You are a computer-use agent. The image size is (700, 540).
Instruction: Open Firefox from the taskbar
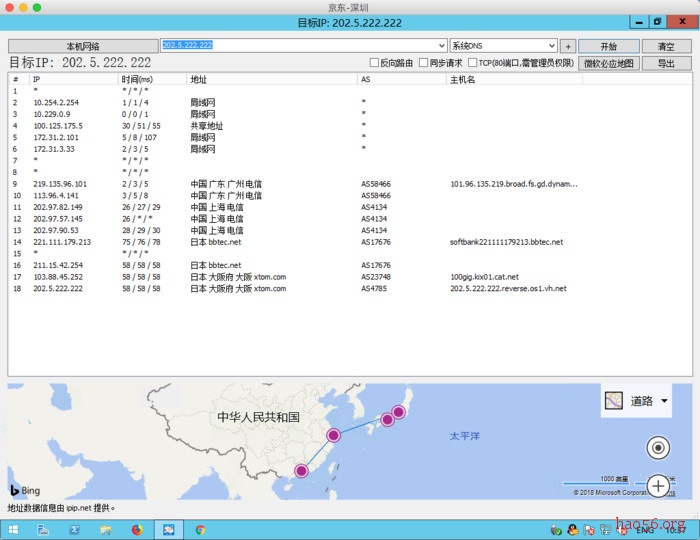(137, 530)
